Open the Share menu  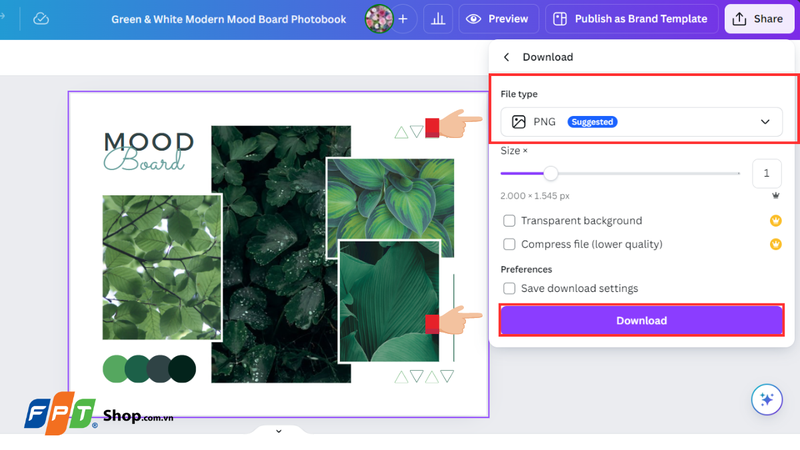[759, 19]
